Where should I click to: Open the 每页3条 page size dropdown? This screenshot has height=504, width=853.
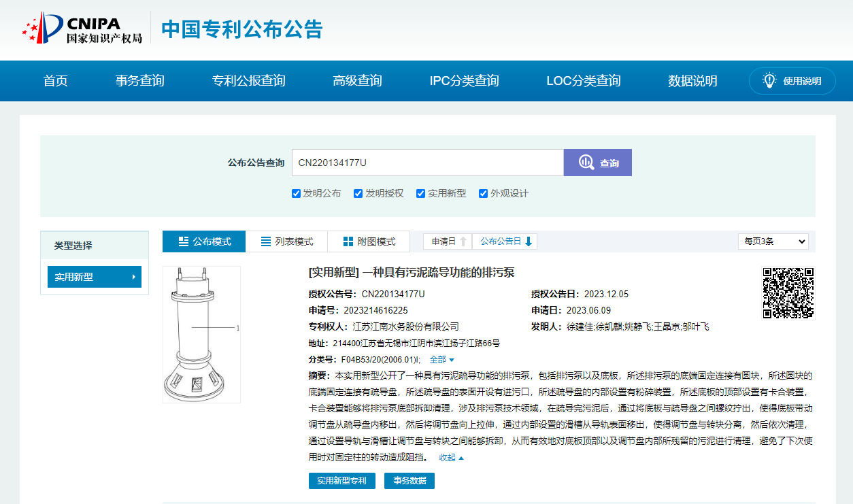point(773,241)
